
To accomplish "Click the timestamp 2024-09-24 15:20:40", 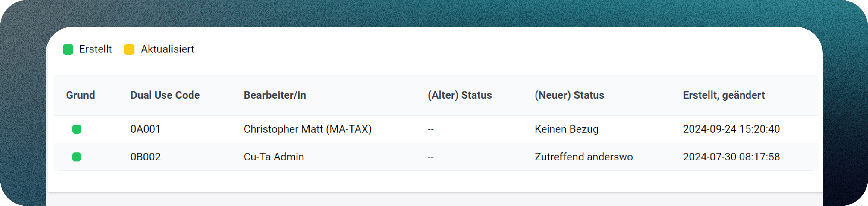I will point(731,129).
